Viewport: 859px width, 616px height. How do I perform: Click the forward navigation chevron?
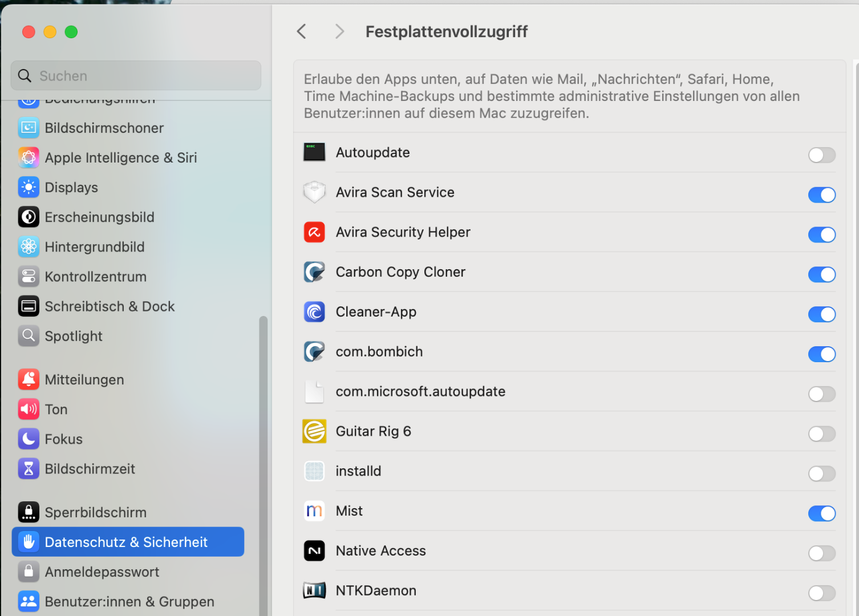pyautogui.click(x=339, y=31)
